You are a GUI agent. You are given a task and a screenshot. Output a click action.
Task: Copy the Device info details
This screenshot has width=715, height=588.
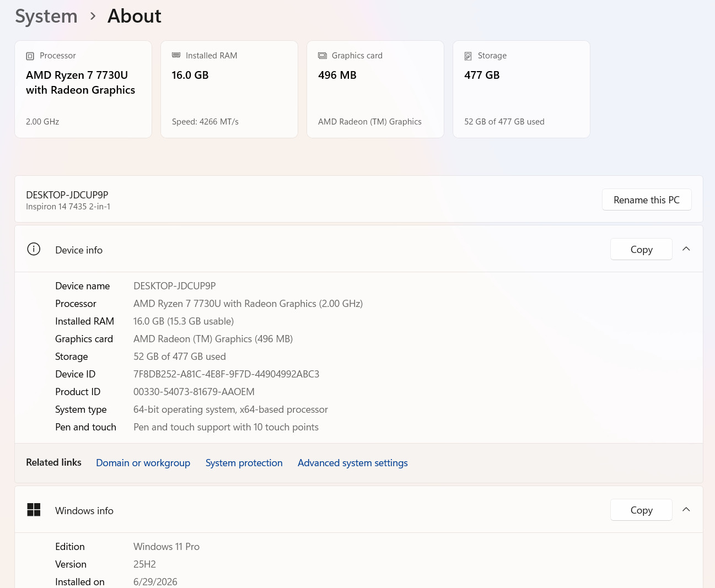(x=641, y=249)
